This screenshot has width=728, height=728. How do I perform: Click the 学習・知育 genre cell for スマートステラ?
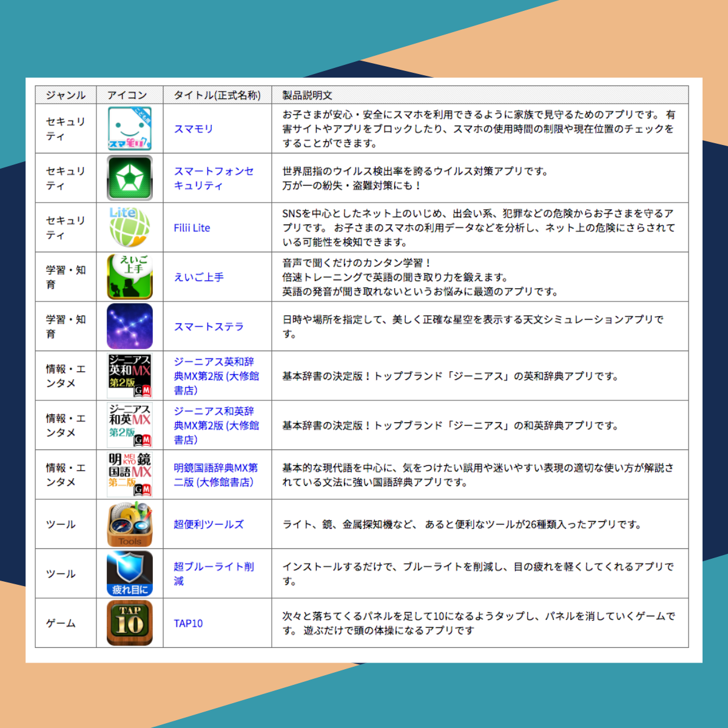tap(66, 326)
